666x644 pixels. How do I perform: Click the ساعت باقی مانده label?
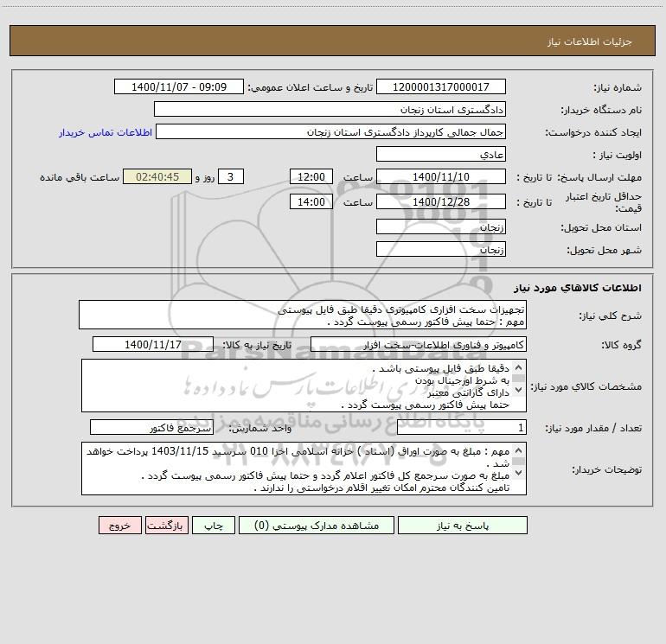point(80,177)
